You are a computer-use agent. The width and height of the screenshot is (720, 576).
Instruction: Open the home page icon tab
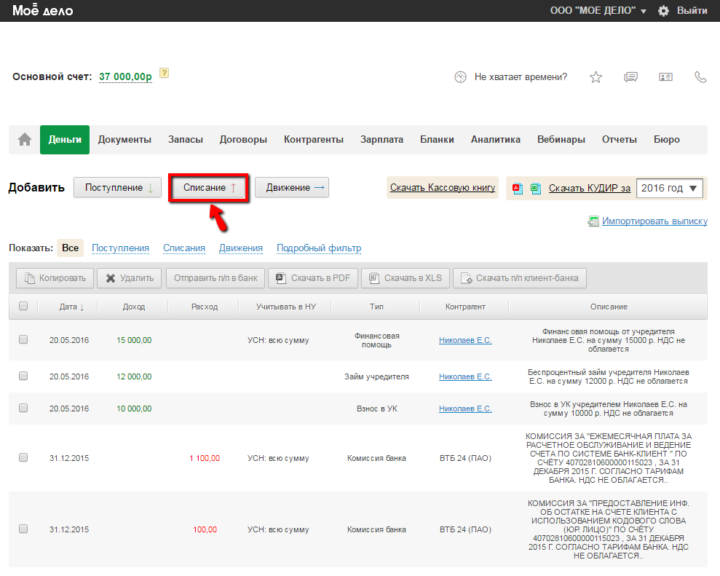coord(24,140)
